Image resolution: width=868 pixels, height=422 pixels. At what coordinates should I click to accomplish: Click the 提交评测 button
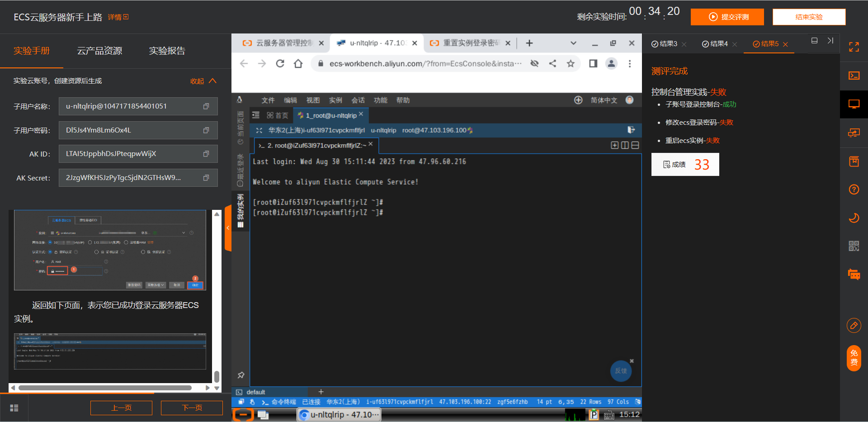[x=727, y=17]
